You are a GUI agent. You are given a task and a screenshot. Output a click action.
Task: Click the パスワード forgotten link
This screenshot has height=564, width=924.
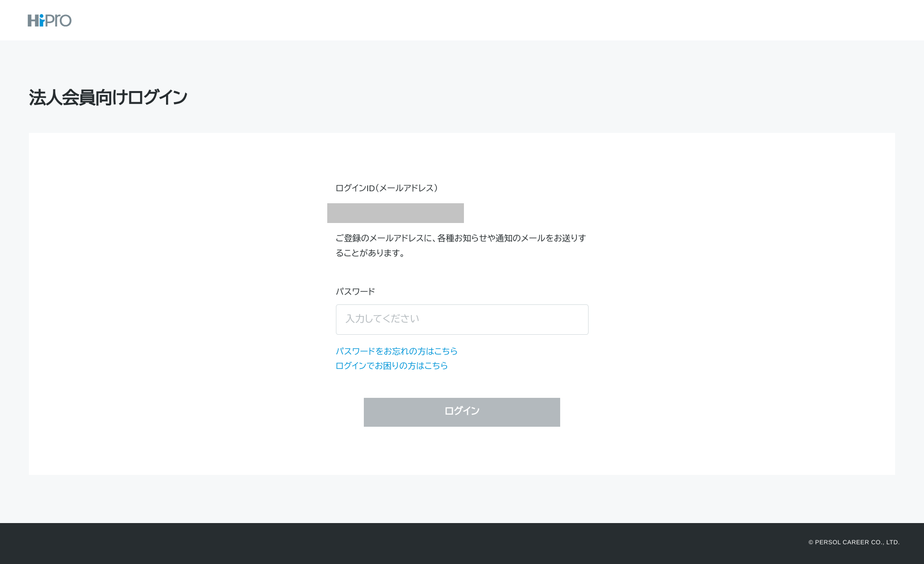[x=396, y=351]
